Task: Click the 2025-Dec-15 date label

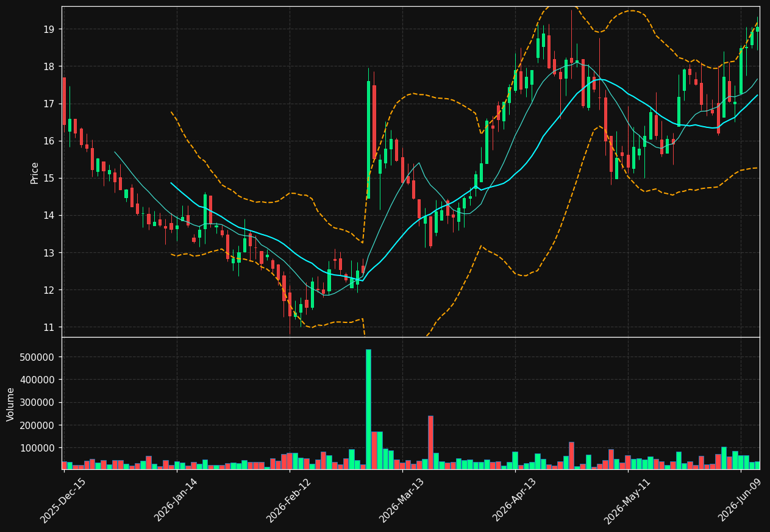Action: click(x=63, y=500)
